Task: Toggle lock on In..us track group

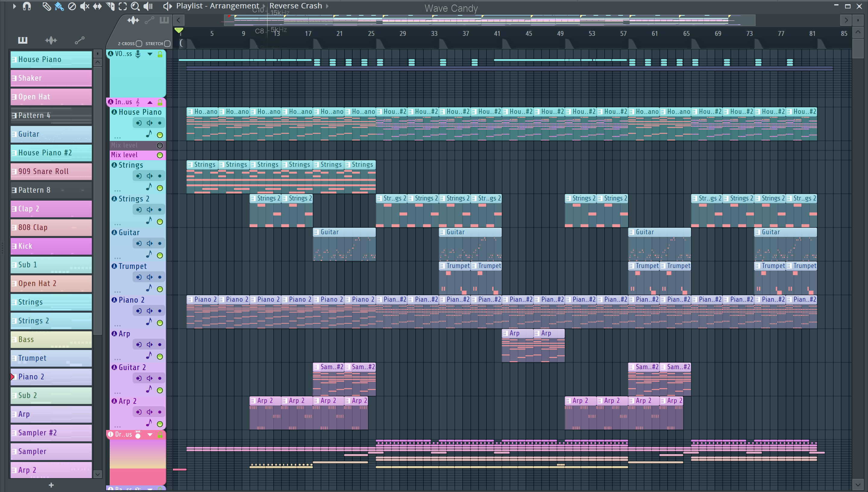Action: pyautogui.click(x=160, y=102)
